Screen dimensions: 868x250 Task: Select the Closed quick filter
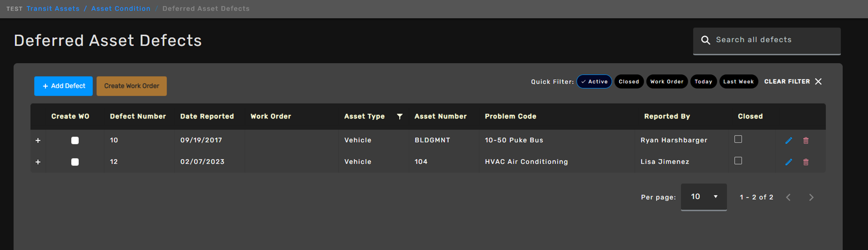[629, 82]
